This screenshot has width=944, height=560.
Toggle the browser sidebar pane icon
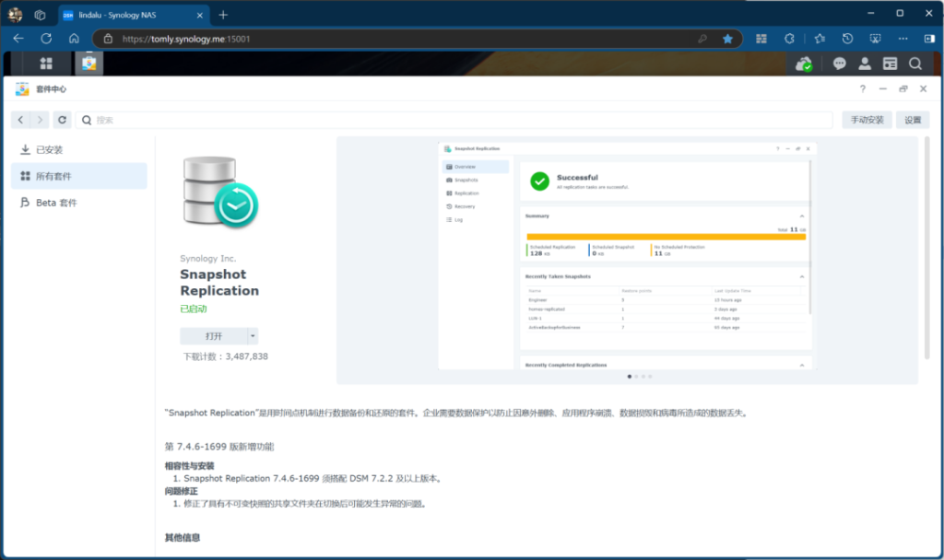929,39
